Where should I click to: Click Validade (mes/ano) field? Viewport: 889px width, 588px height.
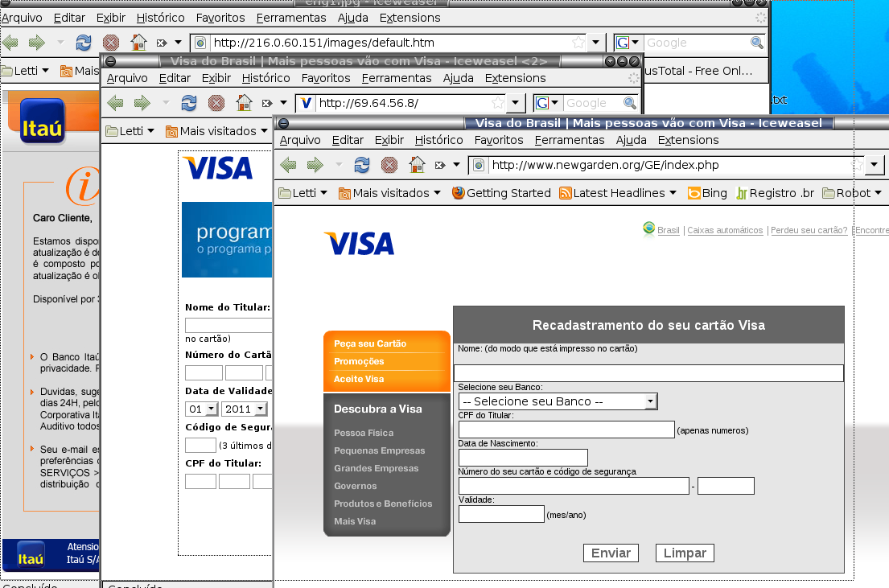[x=501, y=514]
